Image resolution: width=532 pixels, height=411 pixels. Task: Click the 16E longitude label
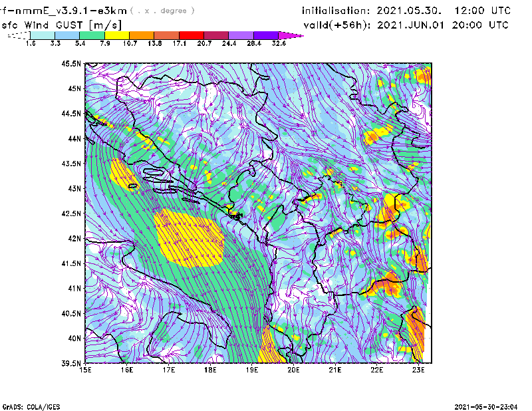[x=127, y=370]
